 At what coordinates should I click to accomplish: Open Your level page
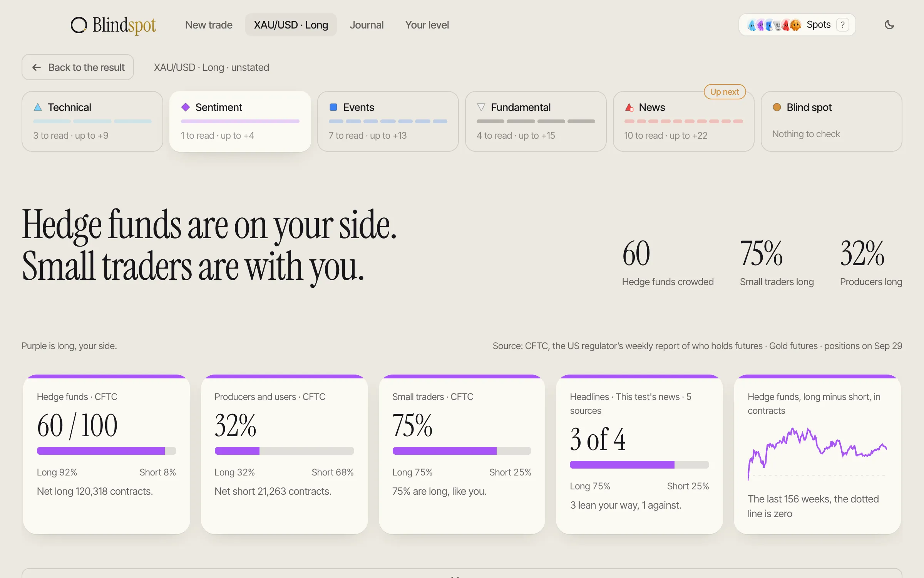coord(427,25)
